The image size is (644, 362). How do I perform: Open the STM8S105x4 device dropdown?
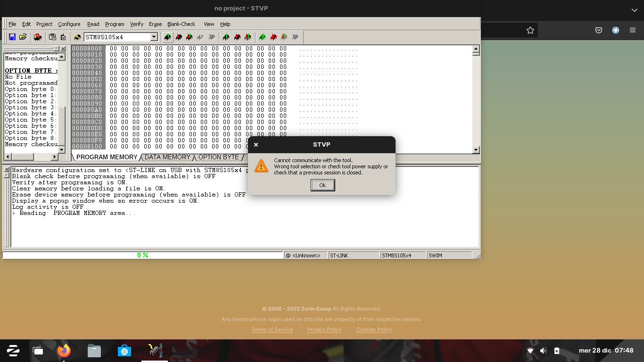click(x=154, y=37)
